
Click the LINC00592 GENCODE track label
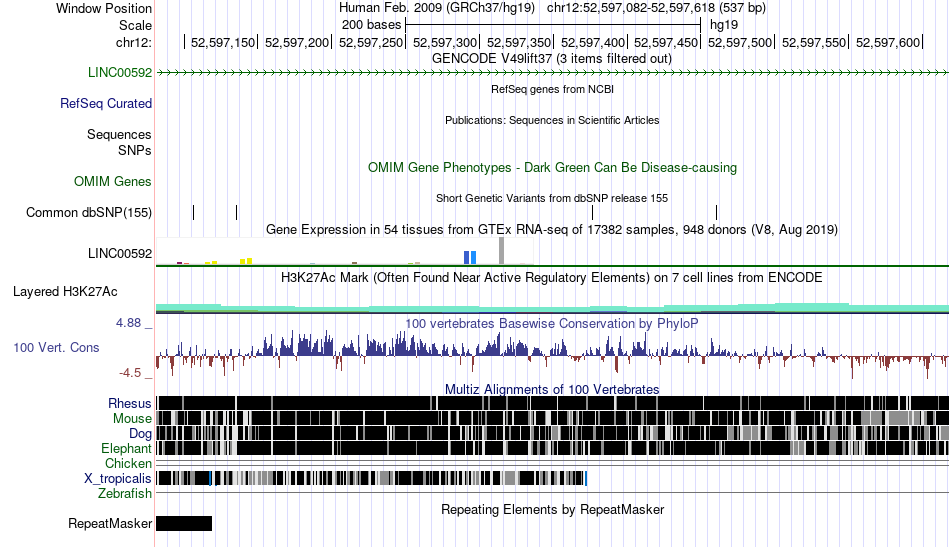(x=119, y=73)
